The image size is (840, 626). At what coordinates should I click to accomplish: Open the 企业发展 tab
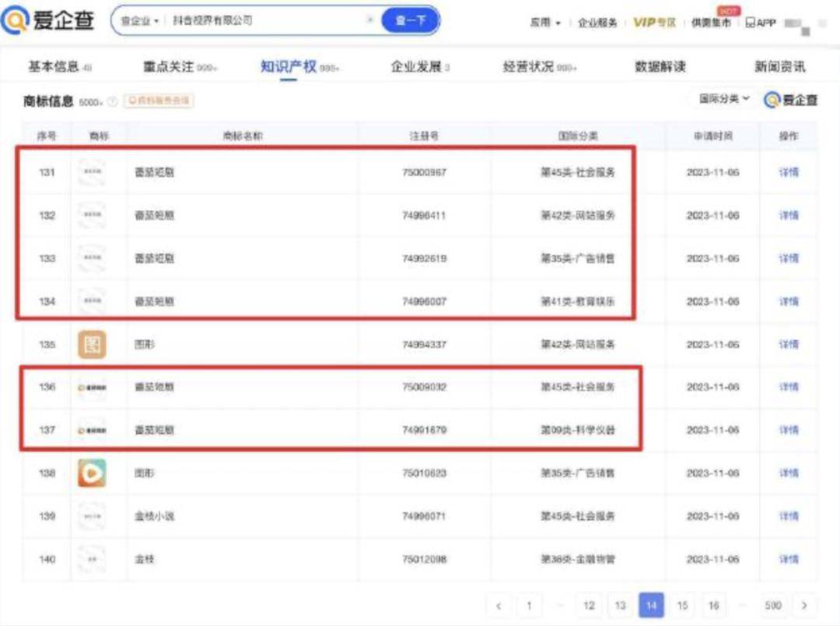tap(420, 67)
